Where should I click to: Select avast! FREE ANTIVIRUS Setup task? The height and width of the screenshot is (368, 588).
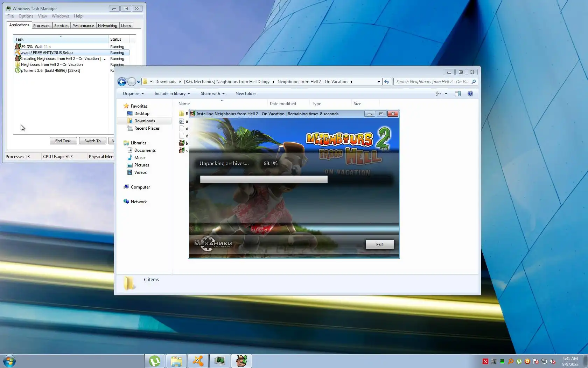coord(71,53)
